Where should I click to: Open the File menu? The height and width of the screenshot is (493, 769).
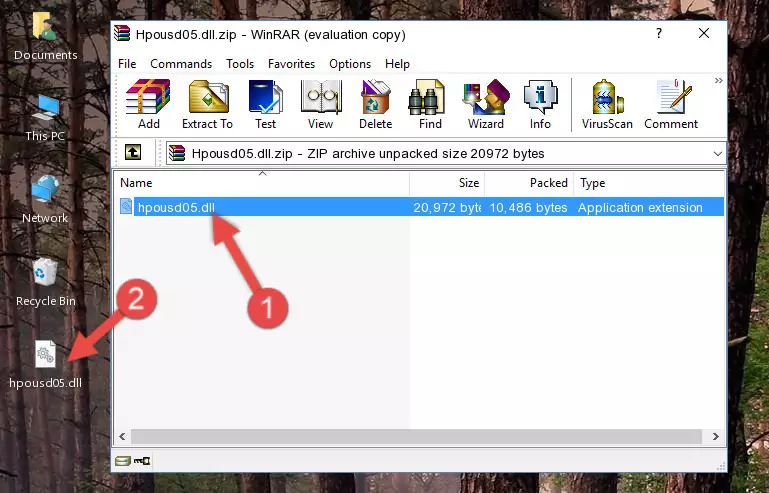pos(127,64)
